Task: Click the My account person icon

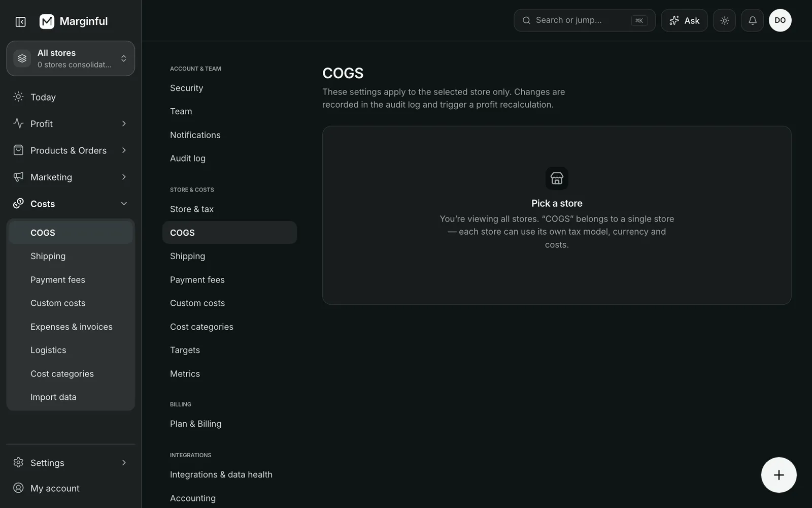Action: coord(18,488)
